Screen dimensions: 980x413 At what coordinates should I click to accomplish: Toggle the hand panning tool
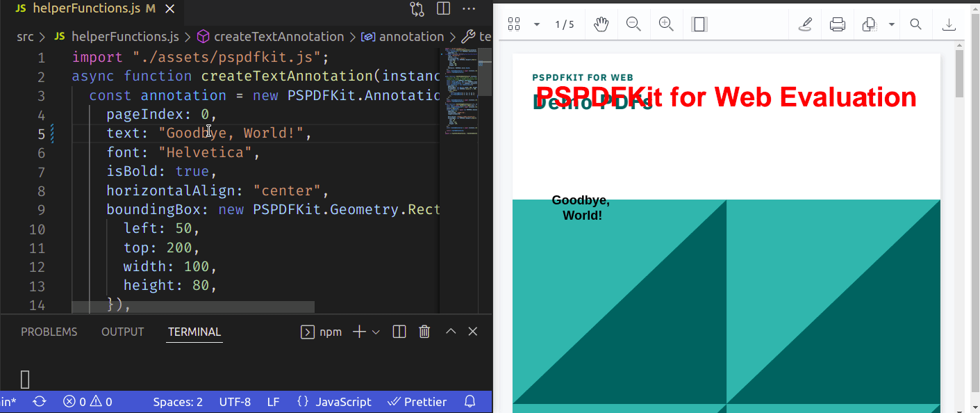click(x=601, y=24)
